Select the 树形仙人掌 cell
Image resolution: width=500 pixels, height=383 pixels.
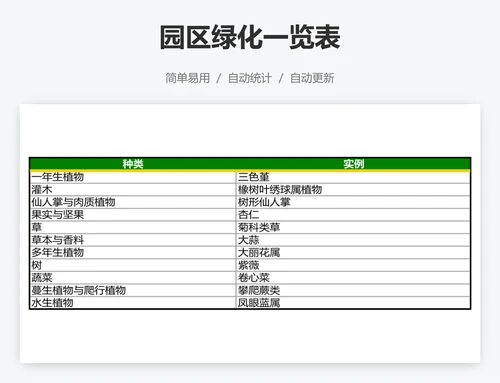coord(353,202)
